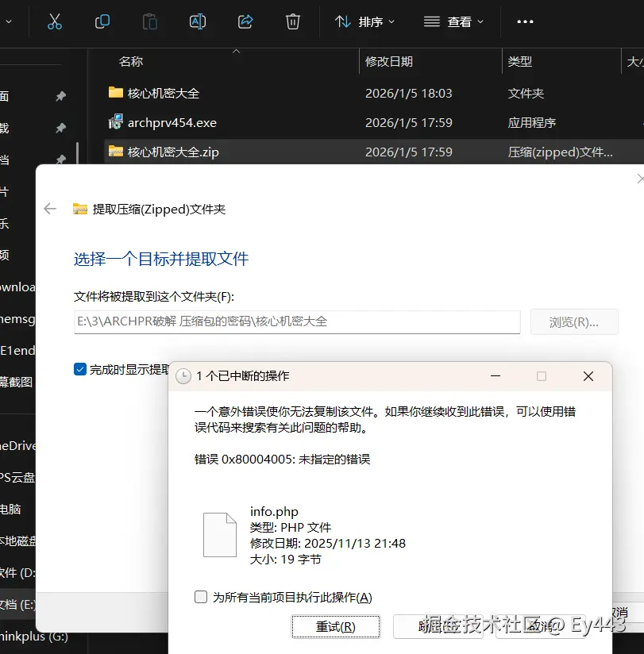Click the extraction destination path field
The image size is (644, 654).
pyautogui.click(x=297, y=321)
